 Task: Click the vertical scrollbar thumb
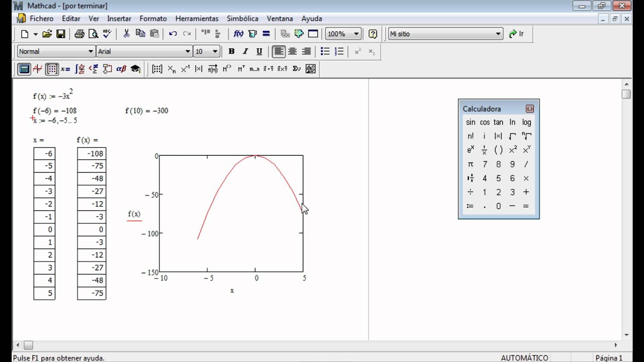click(x=626, y=94)
